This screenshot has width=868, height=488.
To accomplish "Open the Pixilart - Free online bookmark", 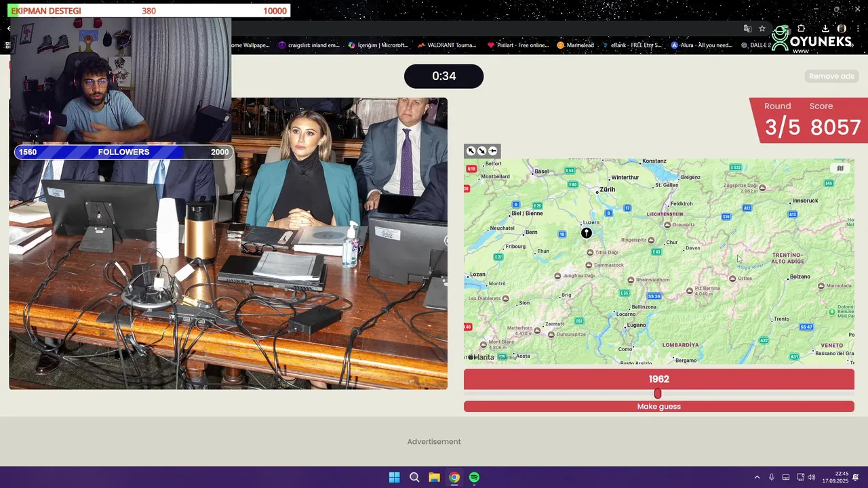I will pos(518,45).
